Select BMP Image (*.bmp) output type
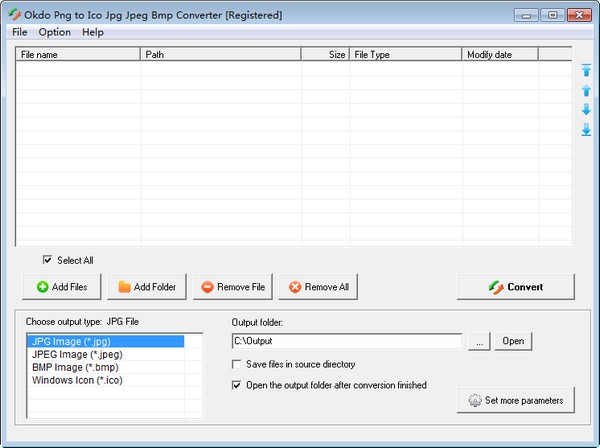The image size is (600, 448). pos(69,367)
